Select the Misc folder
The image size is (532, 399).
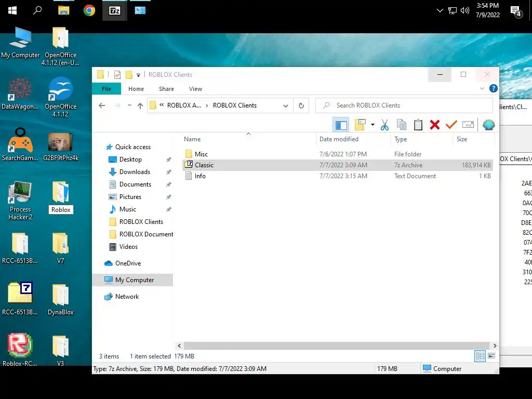pyautogui.click(x=201, y=154)
